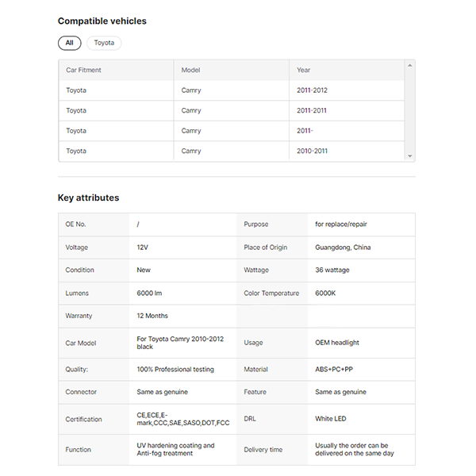This screenshot has width=476, height=476.
Task: Click the scroll up arrow in vehicles table
Action: tap(409, 65)
